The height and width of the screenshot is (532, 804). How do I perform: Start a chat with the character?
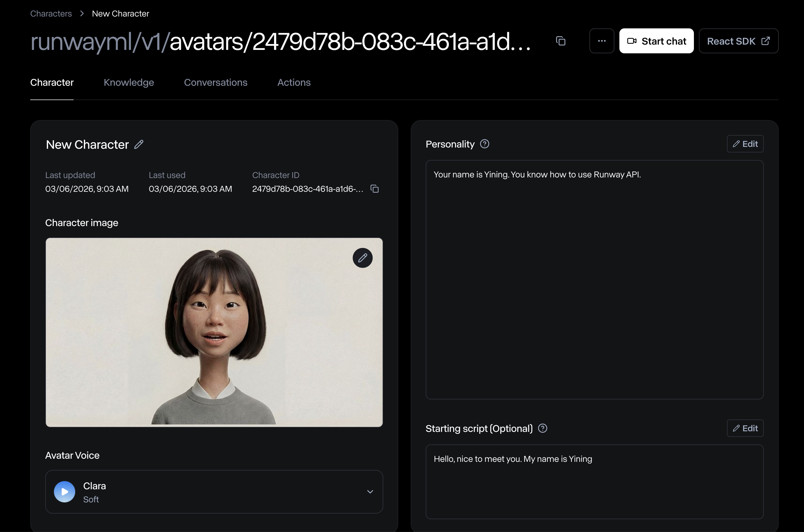pos(656,41)
